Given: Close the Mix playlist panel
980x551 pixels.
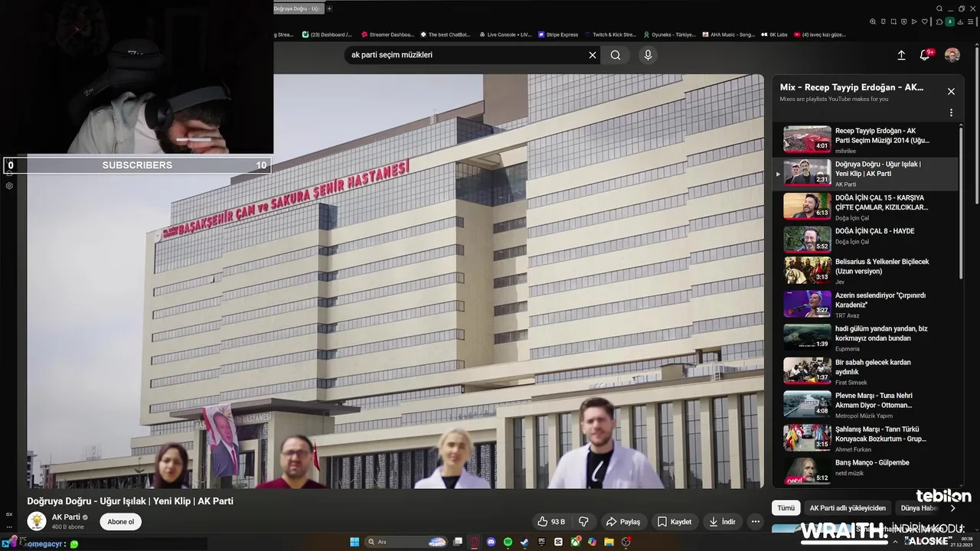Looking at the screenshot, I should tap(951, 91).
